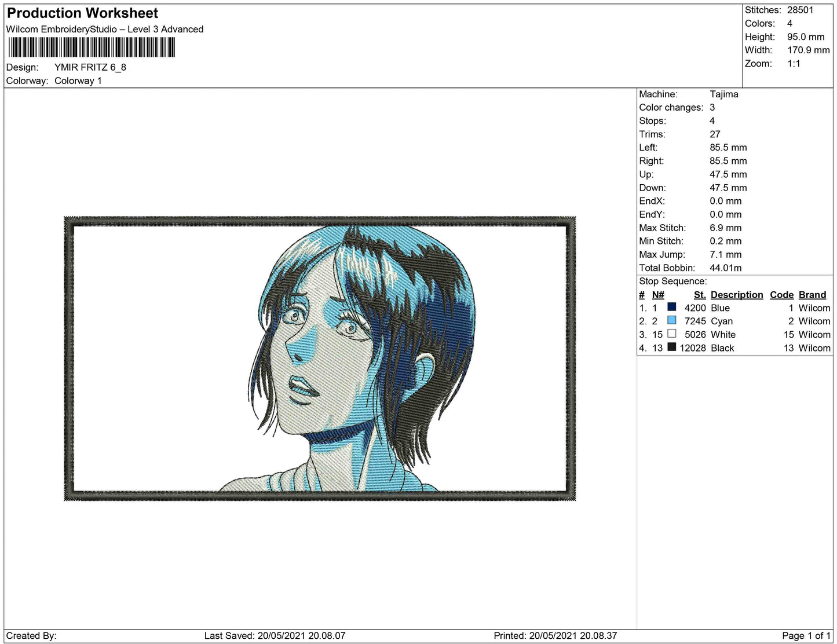This screenshot has height=644, width=837.
Task: Click the barcode under the worksheet title
Action: [x=91, y=47]
